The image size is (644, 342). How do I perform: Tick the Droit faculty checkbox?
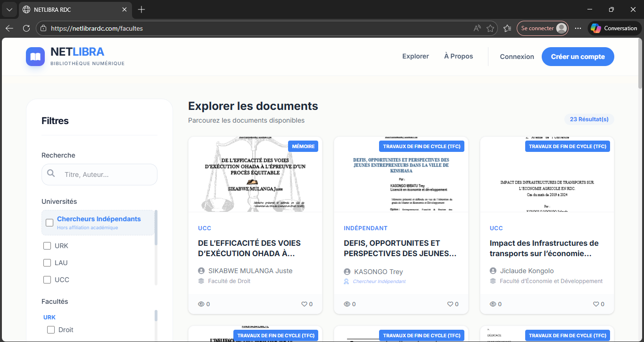click(x=51, y=330)
